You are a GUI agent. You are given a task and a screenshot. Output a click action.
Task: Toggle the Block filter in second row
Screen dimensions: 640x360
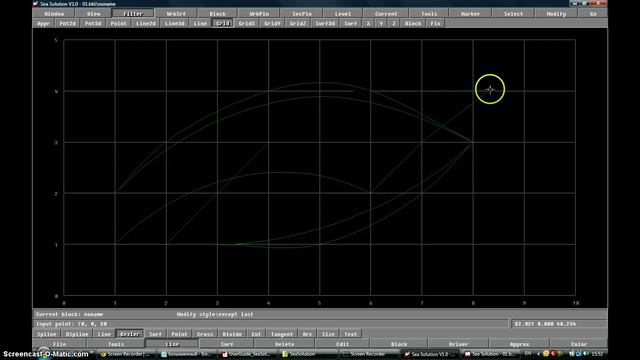413,23
